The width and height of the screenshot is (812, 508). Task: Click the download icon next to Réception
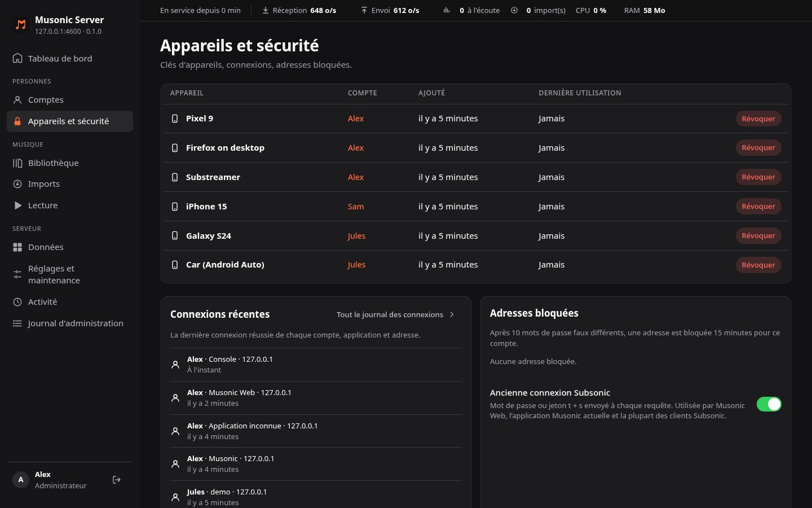coord(266,10)
